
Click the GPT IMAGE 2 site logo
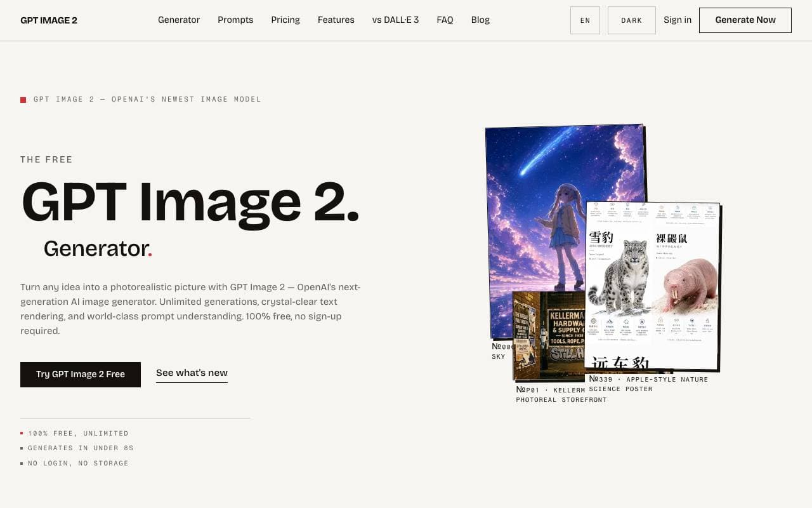49,20
